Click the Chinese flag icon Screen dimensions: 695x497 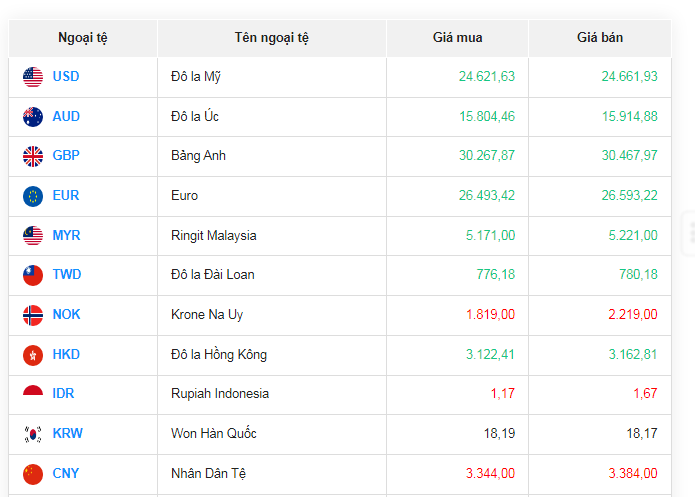coord(33,474)
